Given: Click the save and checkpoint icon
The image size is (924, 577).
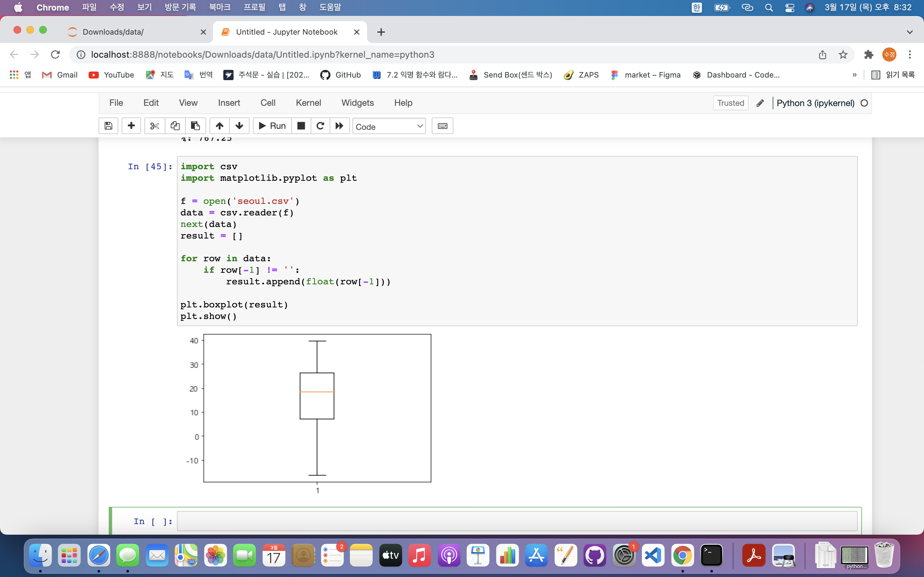Looking at the screenshot, I should point(108,126).
